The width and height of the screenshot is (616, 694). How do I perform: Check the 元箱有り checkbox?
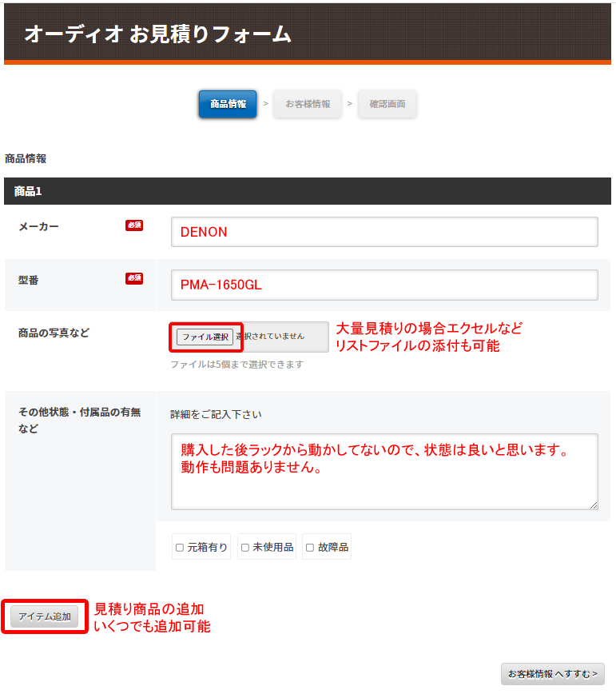(180, 548)
